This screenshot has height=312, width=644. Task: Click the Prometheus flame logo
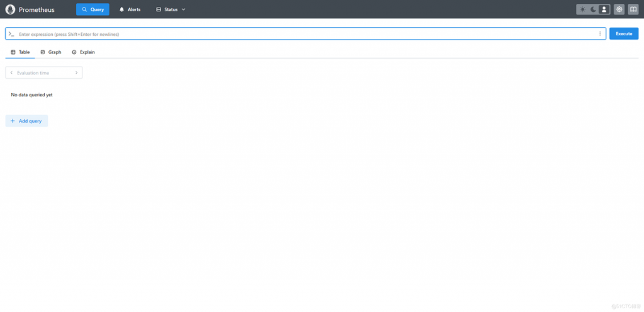tap(10, 9)
